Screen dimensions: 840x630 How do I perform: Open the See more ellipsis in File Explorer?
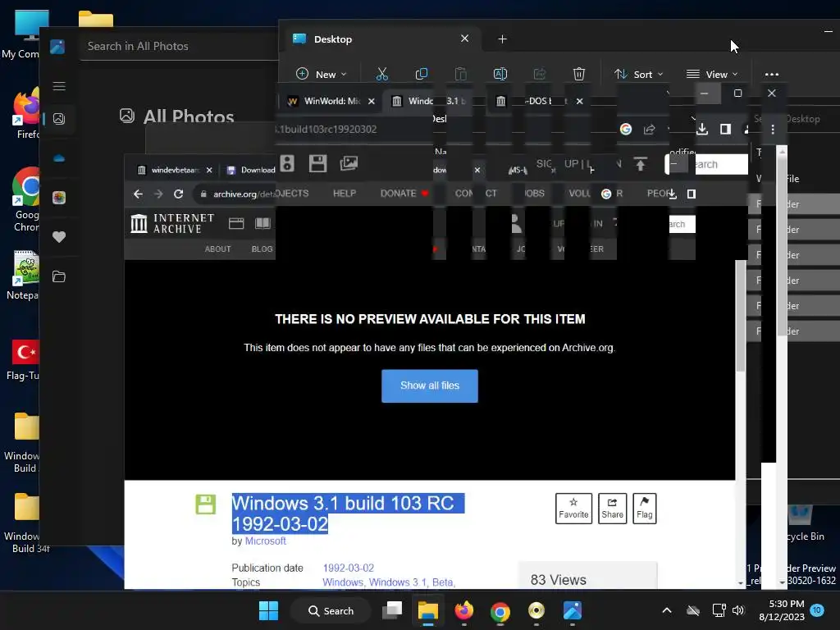point(771,75)
